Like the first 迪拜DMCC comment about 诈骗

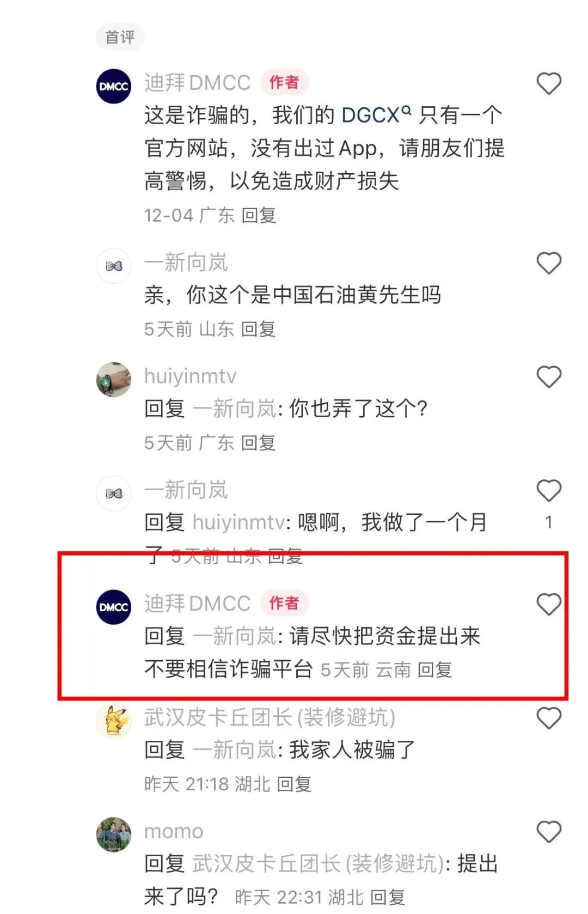[x=549, y=84]
